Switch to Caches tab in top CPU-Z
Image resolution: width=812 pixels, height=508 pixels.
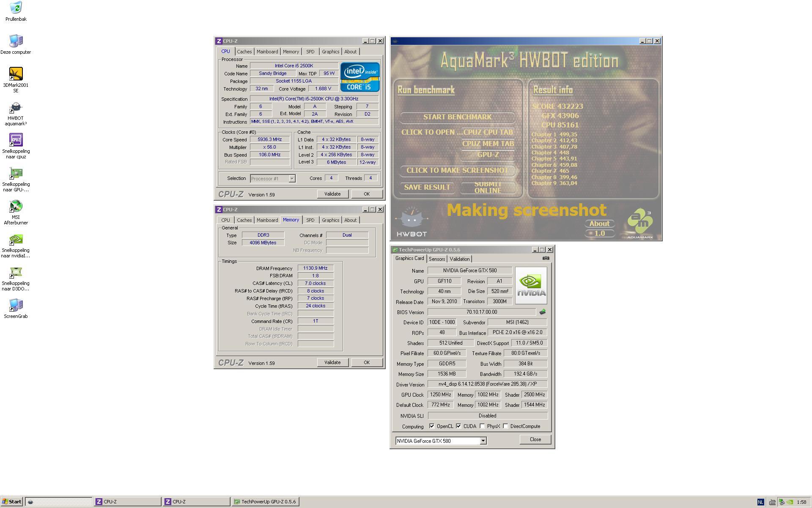[244, 52]
